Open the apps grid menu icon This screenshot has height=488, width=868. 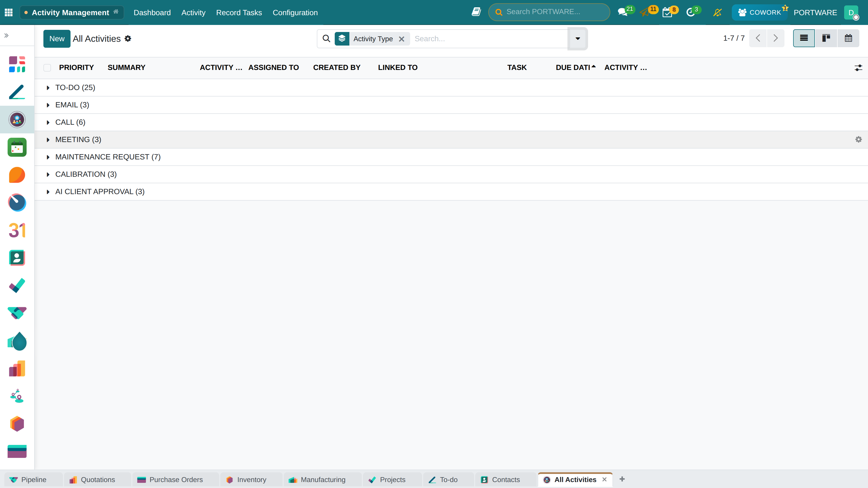point(9,12)
